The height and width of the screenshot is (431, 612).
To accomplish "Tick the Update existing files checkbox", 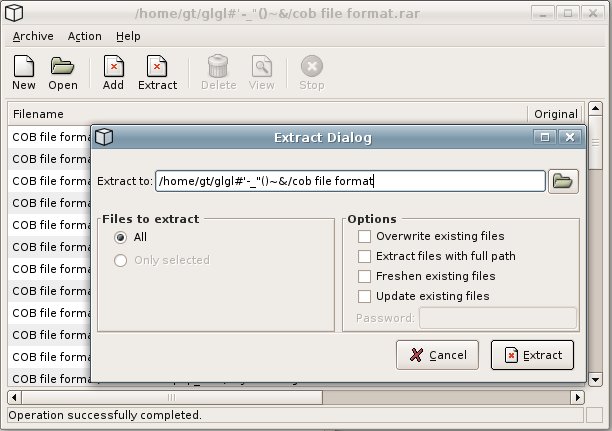I will pyautogui.click(x=365, y=296).
